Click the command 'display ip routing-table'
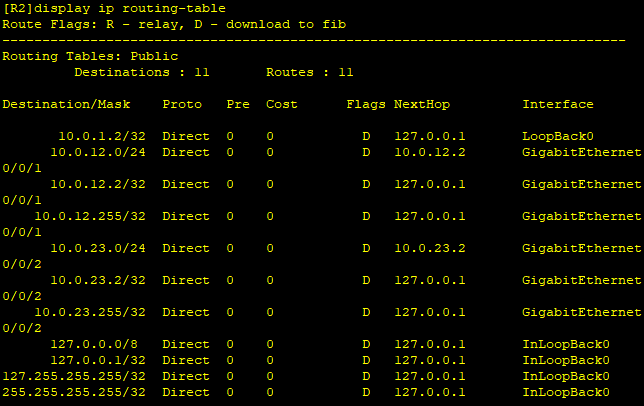This screenshot has width=644, height=406. 130,9
